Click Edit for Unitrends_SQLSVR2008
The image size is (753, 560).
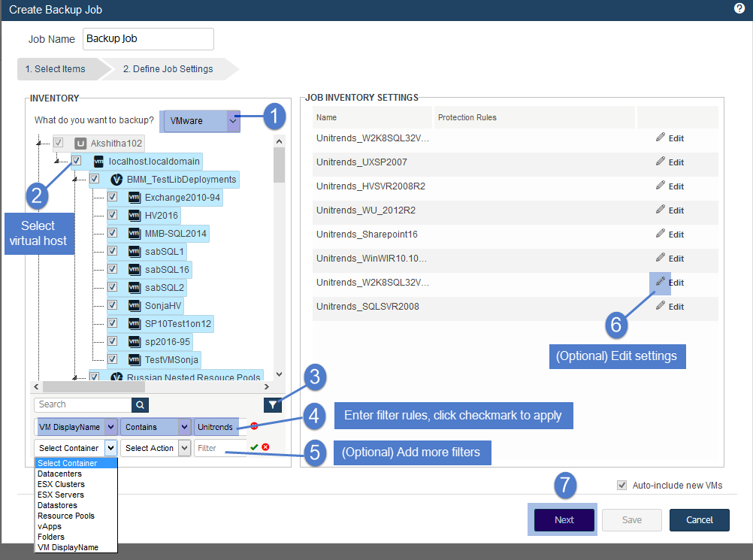[676, 307]
